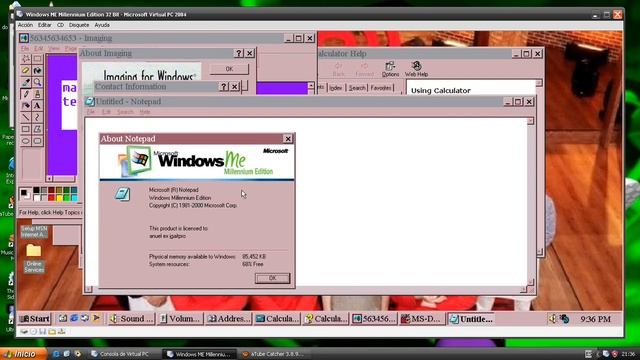Image resolution: width=640 pixels, height=360 pixels.
Task: Switch to the Sound taskbar button
Action: tap(131, 319)
